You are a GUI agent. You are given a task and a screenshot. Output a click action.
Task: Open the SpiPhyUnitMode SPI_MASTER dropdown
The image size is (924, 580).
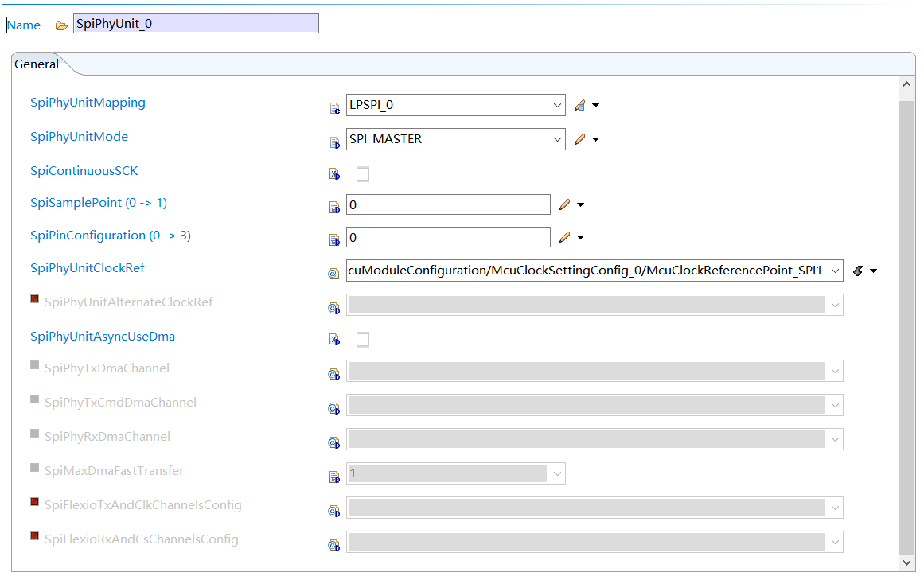pos(557,139)
